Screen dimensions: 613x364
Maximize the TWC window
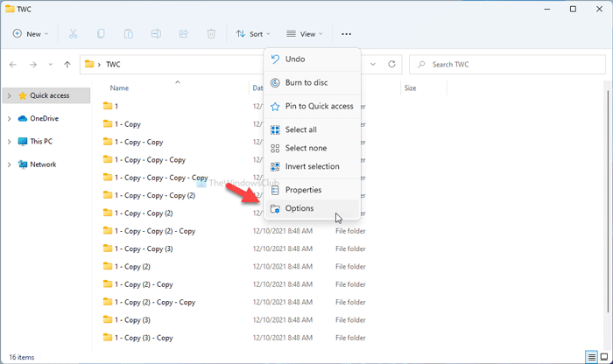coord(573,9)
